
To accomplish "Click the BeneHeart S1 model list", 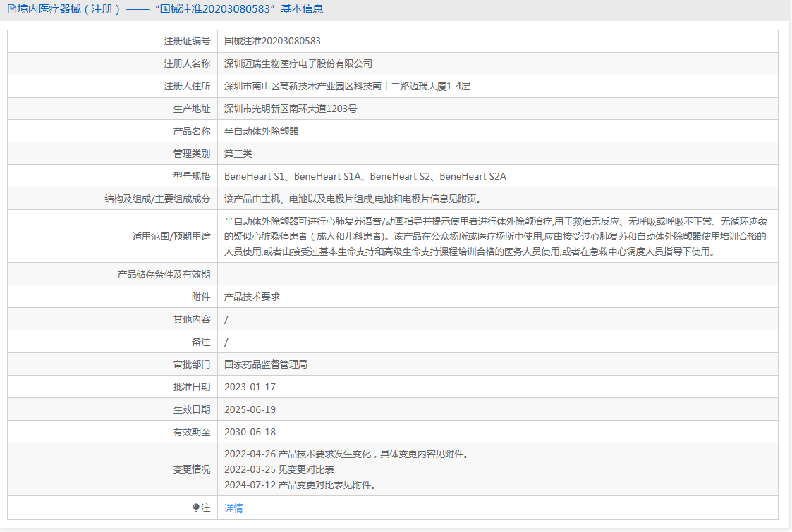I will [x=365, y=176].
